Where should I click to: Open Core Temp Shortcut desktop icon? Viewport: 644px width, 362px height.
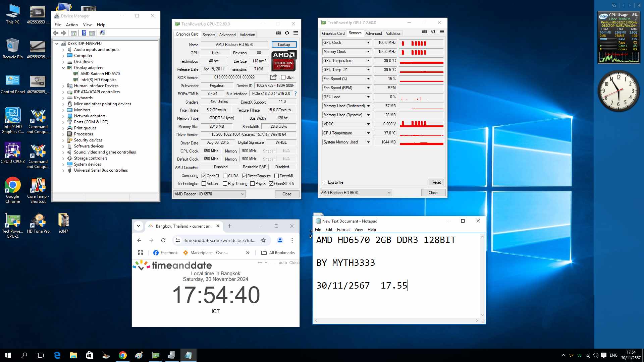pos(38,190)
